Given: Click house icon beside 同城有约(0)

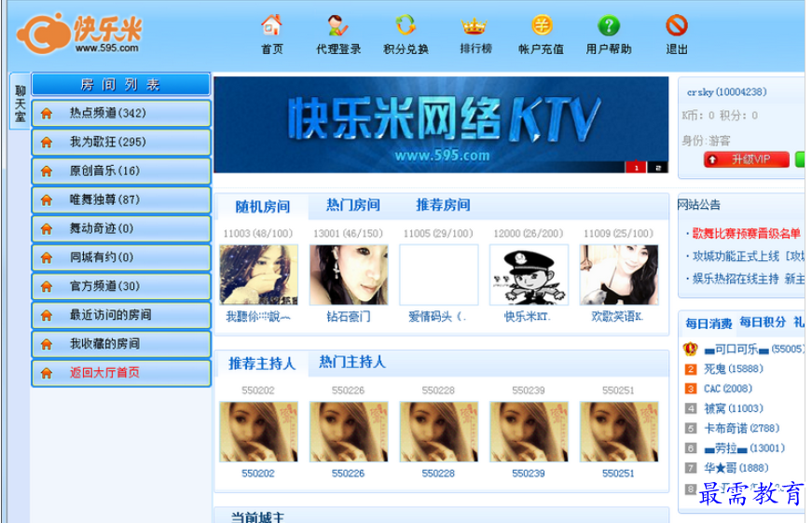Looking at the screenshot, I should 47,257.
